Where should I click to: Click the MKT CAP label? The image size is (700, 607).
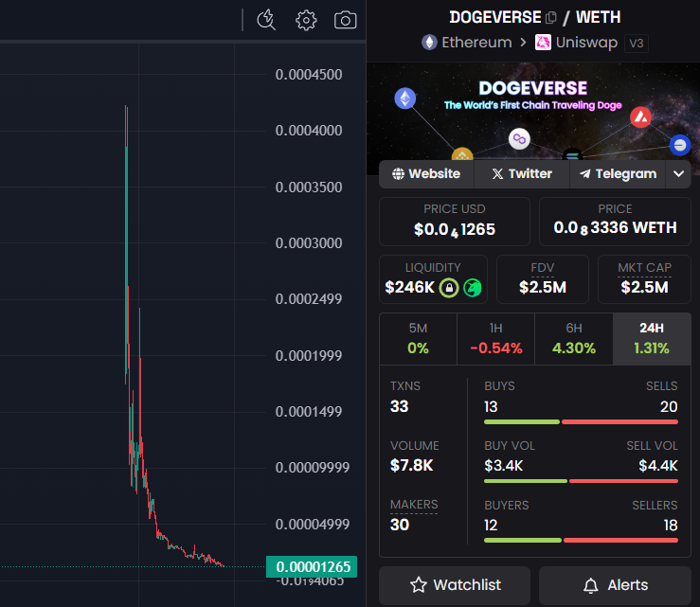tap(645, 267)
